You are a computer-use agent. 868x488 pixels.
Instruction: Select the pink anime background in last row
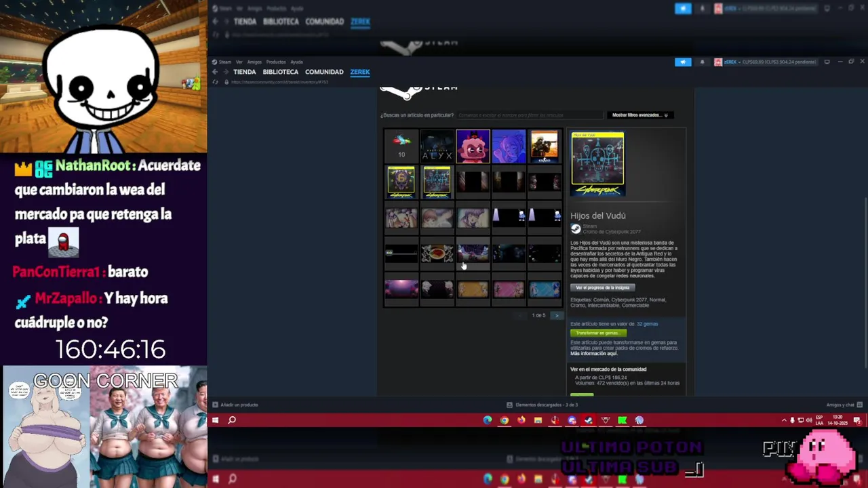(x=509, y=290)
